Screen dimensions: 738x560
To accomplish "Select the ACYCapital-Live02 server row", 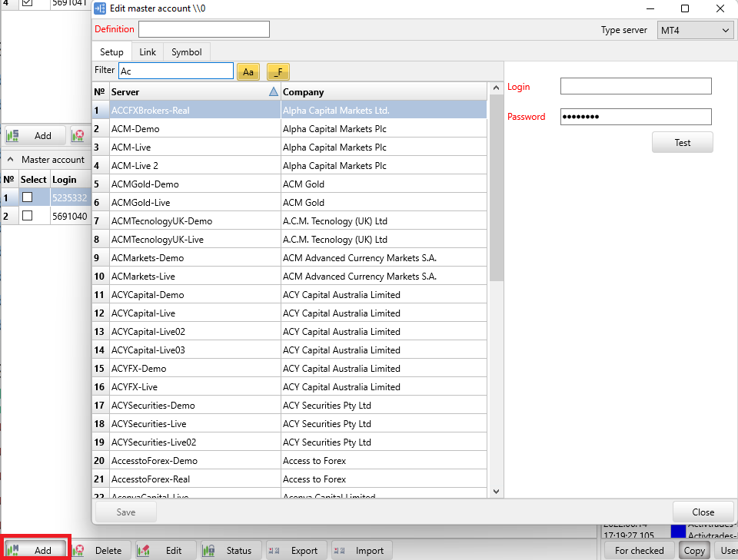I will 290,332.
